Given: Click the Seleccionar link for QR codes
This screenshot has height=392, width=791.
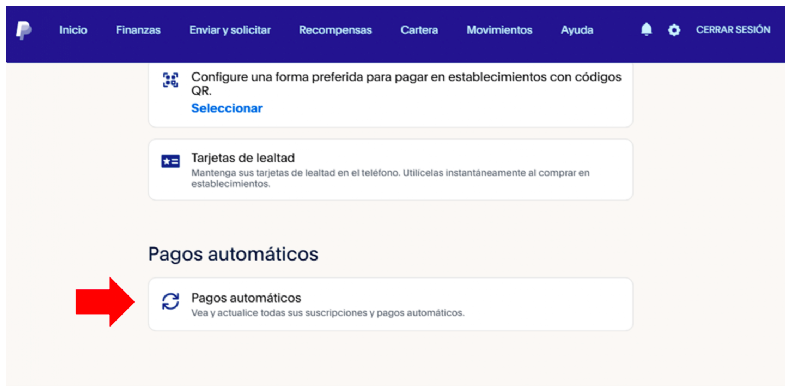Looking at the screenshot, I should [227, 108].
